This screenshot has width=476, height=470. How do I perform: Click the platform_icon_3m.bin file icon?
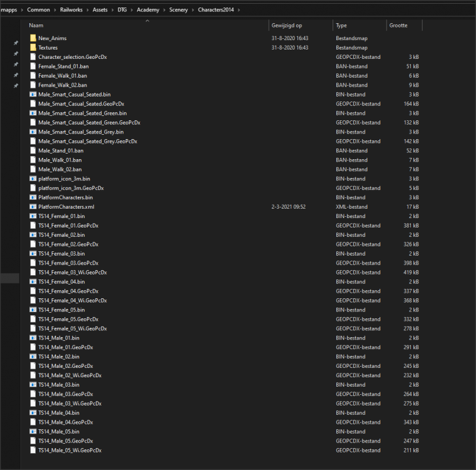click(x=33, y=179)
